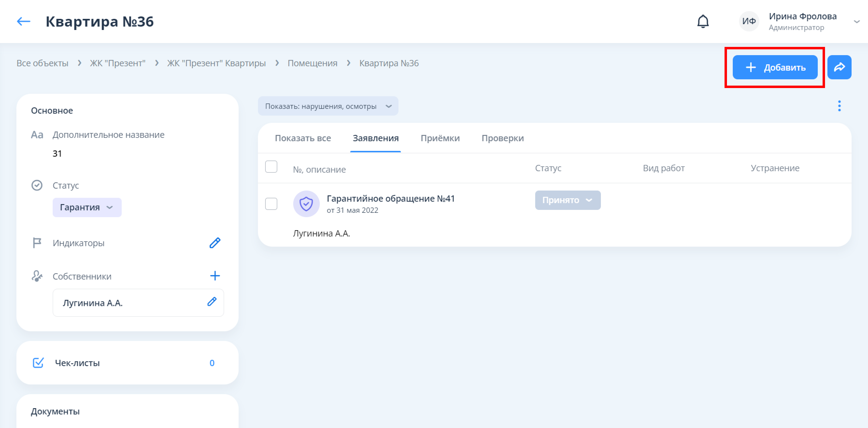Screen dimensions: 868x428
Task: Add an owner with the plus icon
Action: (215, 276)
